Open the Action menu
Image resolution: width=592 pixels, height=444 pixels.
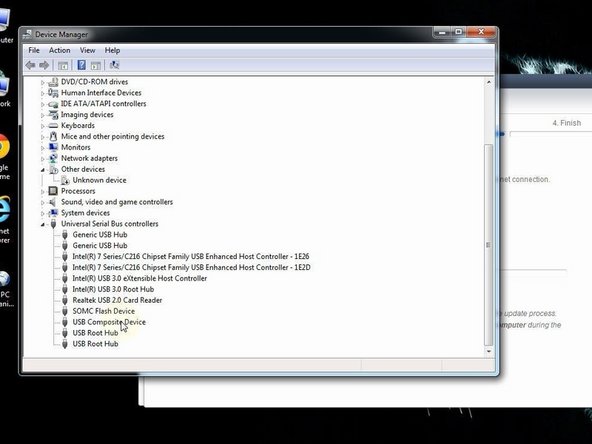tap(60, 50)
